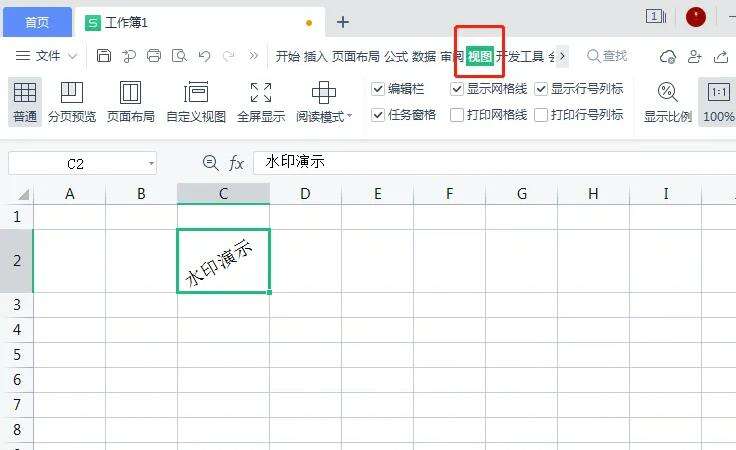Select column A header
736x450 pixels.
(69, 193)
